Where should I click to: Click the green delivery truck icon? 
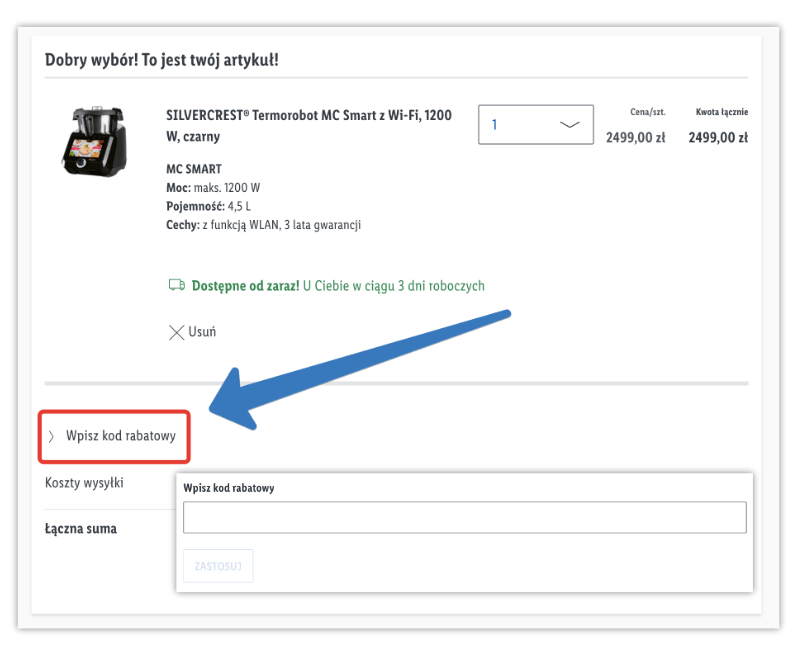click(x=177, y=285)
